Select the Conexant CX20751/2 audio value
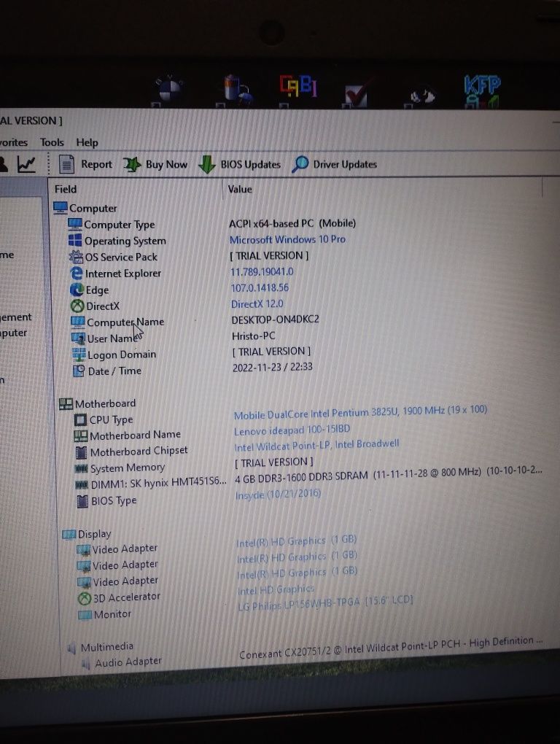 click(391, 648)
